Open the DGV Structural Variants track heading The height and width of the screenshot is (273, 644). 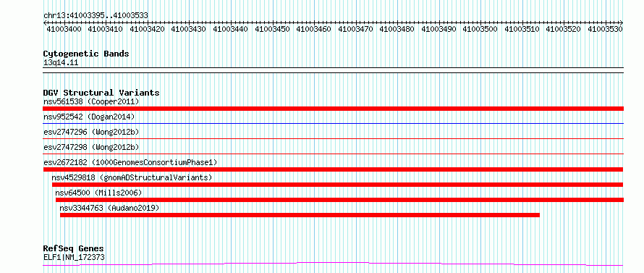pos(101,93)
